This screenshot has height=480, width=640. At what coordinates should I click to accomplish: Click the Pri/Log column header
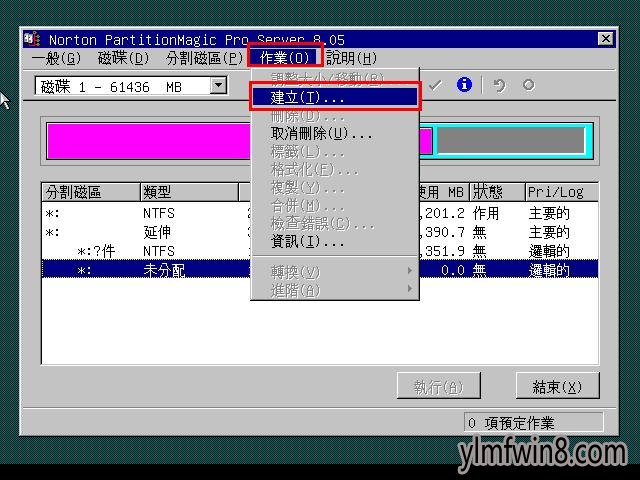(x=562, y=192)
